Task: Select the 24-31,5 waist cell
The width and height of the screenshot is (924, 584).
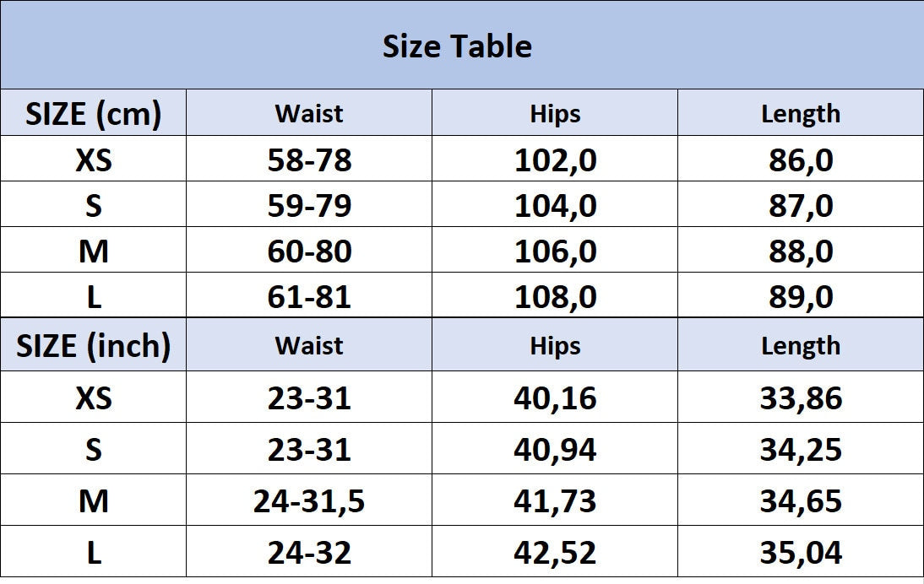Action: pos(309,501)
